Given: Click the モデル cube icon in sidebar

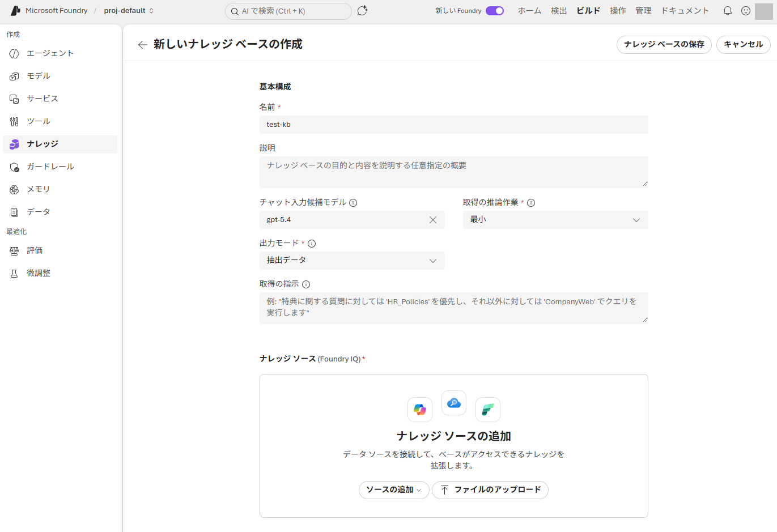Looking at the screenshot, I should [x=14, y=76].
